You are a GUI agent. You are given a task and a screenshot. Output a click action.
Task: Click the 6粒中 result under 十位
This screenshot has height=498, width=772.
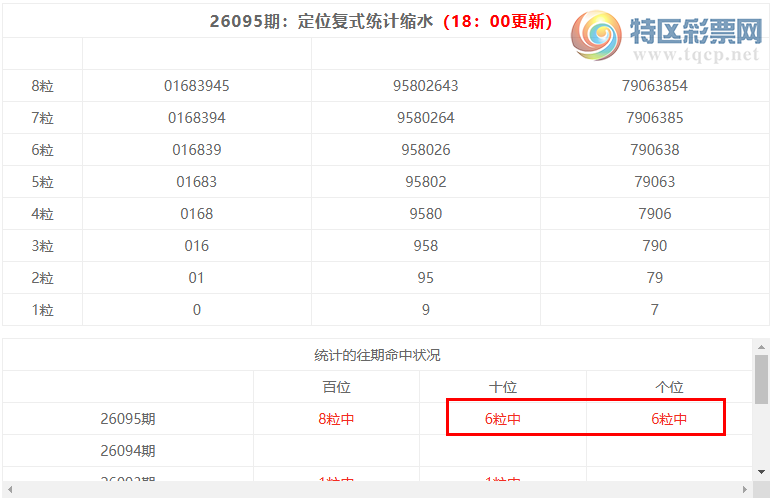click(503, 419)
